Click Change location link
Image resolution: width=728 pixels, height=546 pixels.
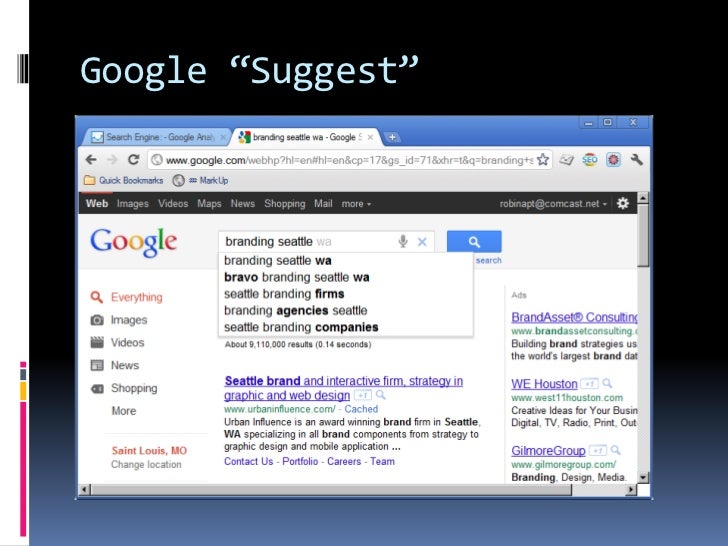tap(146, 464)
